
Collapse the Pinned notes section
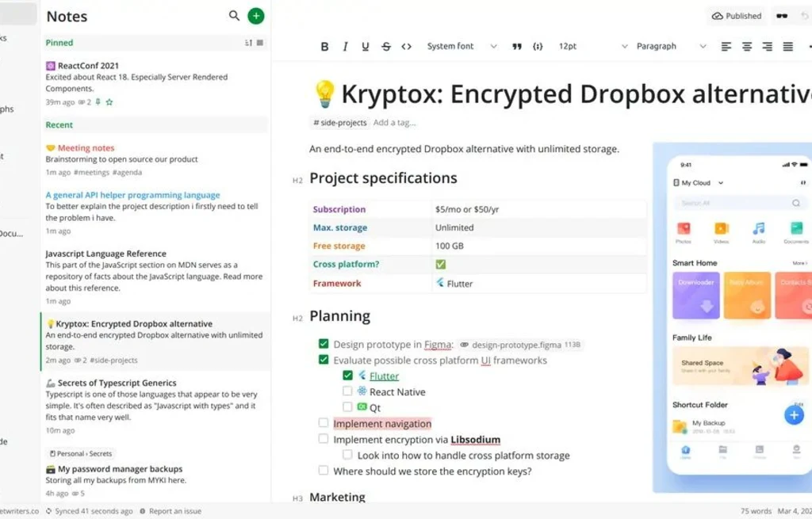59,43
